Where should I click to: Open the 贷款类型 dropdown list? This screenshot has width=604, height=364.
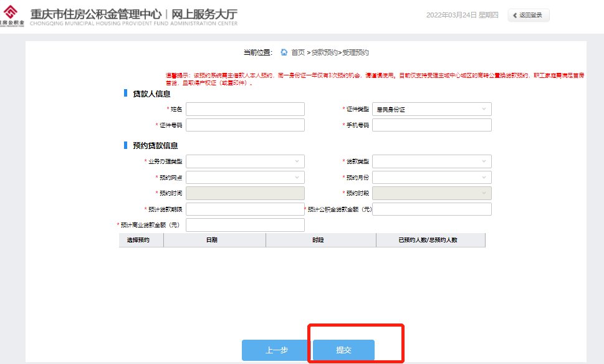[431, 161]
